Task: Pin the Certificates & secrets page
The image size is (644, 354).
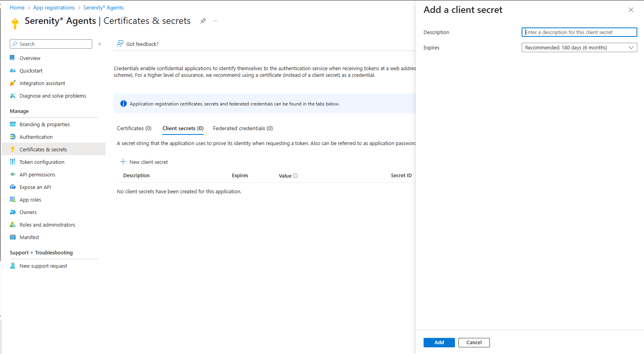Action: tap(203, 21)
